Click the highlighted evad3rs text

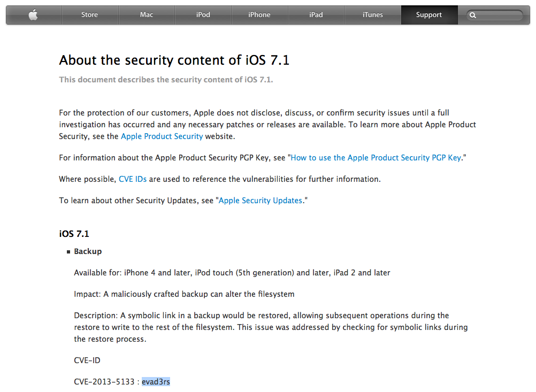[156, 382]
